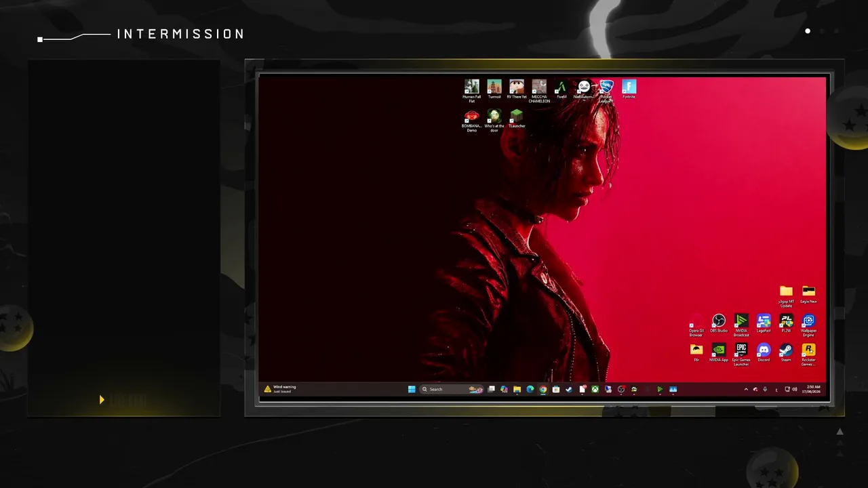The height and width of the screenshot is (488, 868).
Task: Select the F6x folder icon
Action: point(696,352)
